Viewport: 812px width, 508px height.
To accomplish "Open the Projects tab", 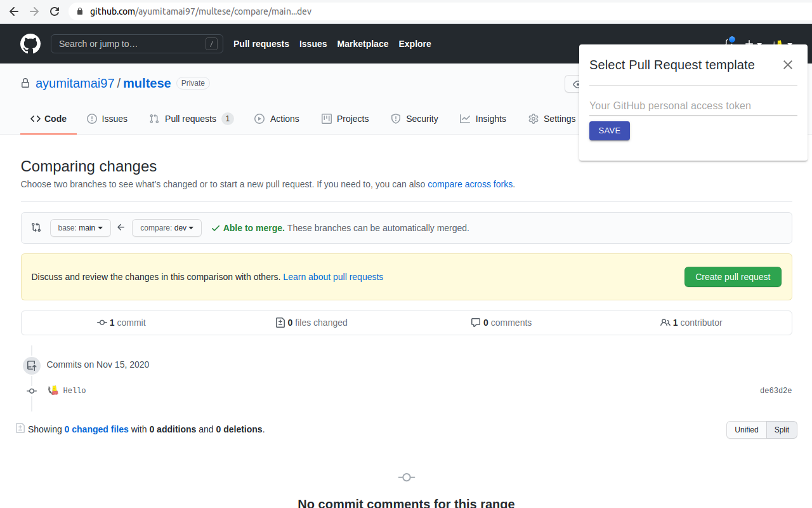I will (345, 119).
